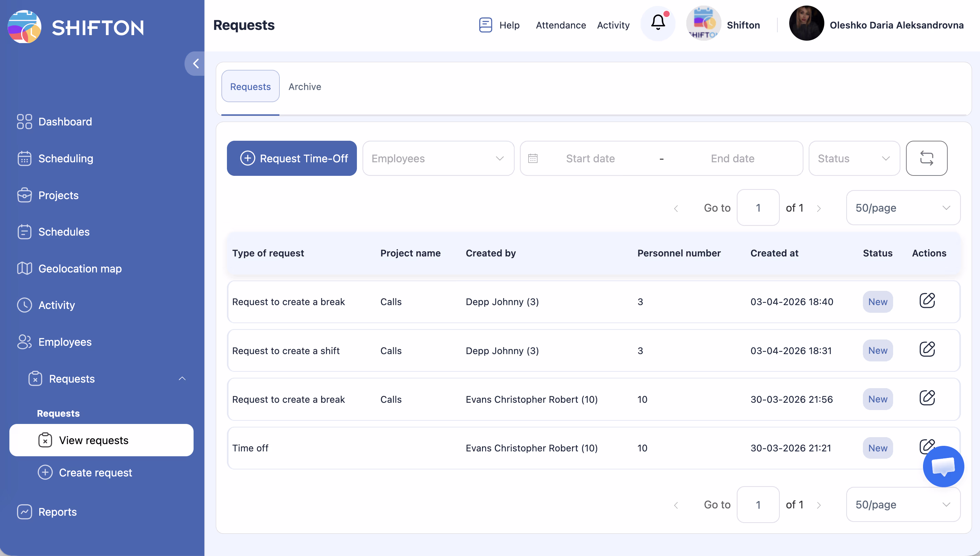The height and width of the screenshot is (556, 980).
Task: Click the Request Time-Off button
Action: (x=292, y=158)
